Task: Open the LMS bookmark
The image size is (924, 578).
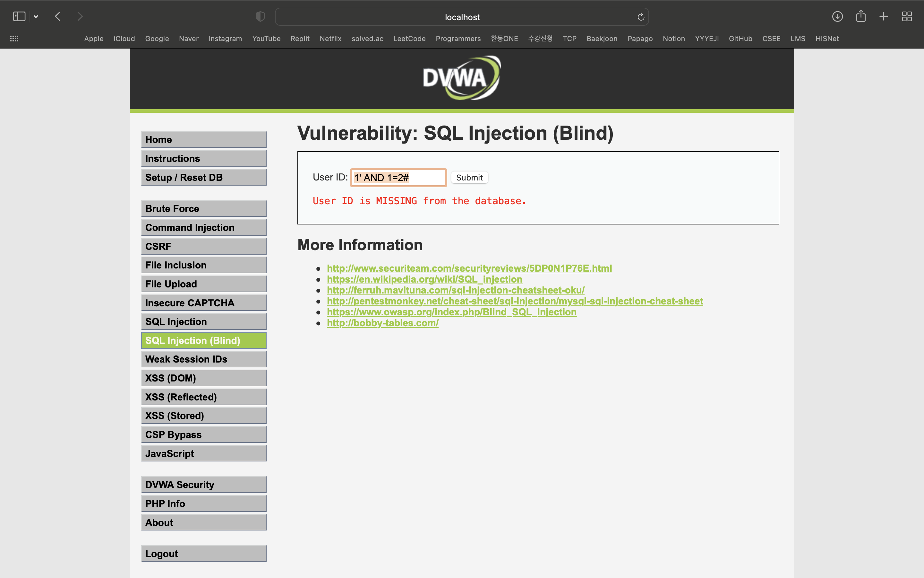Action: tap(798, 39)
